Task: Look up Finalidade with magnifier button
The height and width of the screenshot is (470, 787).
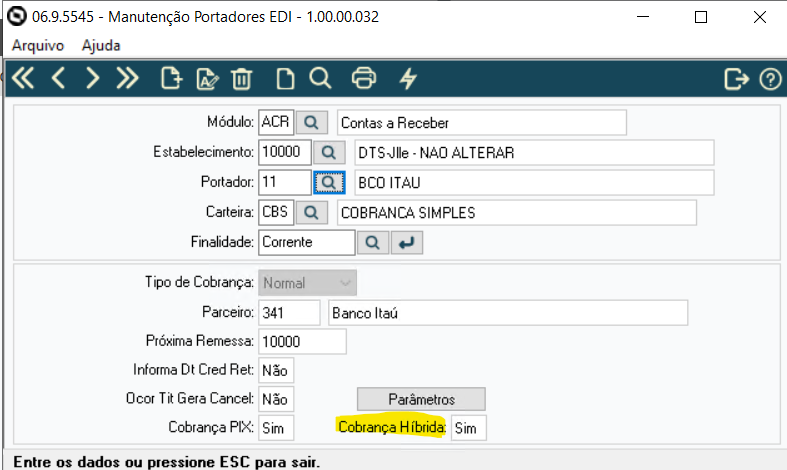Action: point(372,243)
